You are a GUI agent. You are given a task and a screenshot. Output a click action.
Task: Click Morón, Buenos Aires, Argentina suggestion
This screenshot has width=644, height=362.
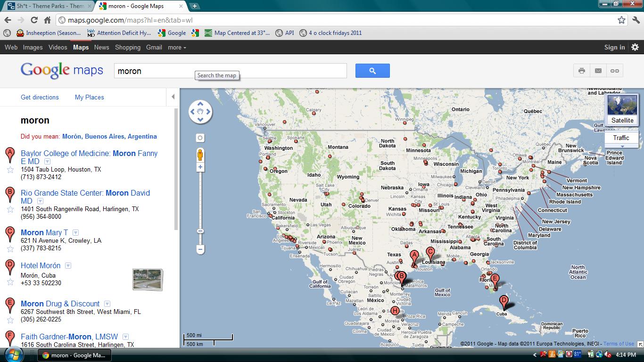click(109, 136)
